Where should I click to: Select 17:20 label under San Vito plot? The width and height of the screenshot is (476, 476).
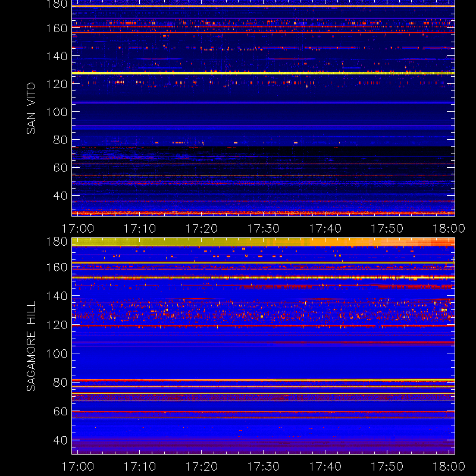point(201,228)
